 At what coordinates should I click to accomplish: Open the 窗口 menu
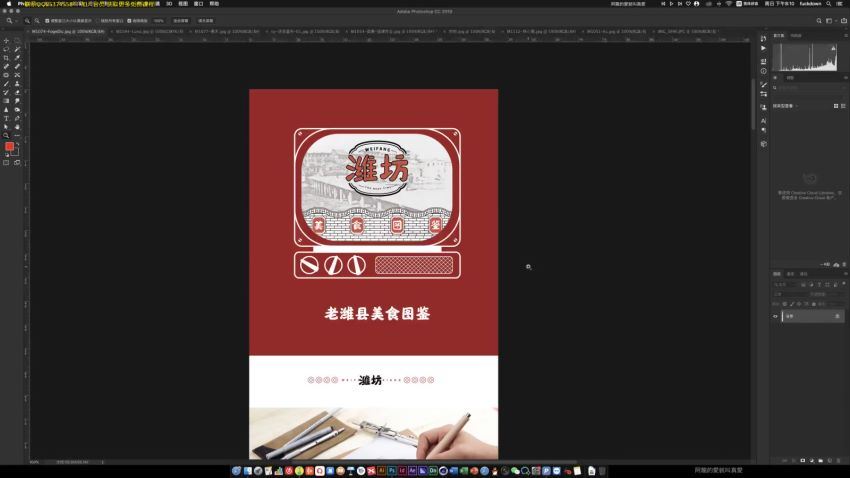(198, 4)
